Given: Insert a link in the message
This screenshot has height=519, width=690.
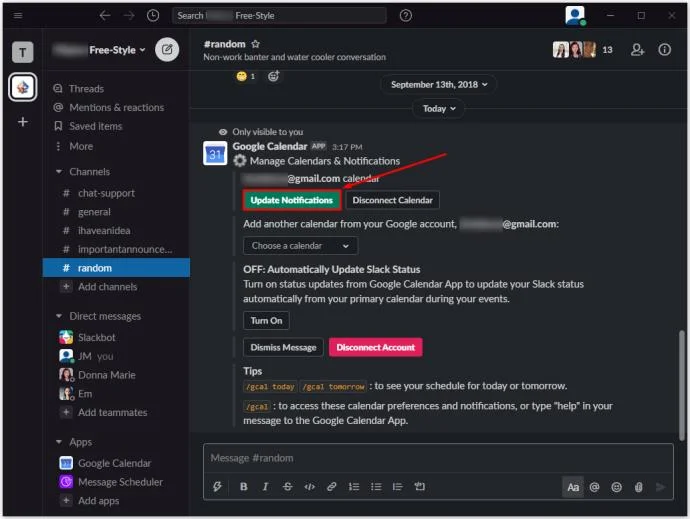Looking at the screenshot, I should 331,486.
